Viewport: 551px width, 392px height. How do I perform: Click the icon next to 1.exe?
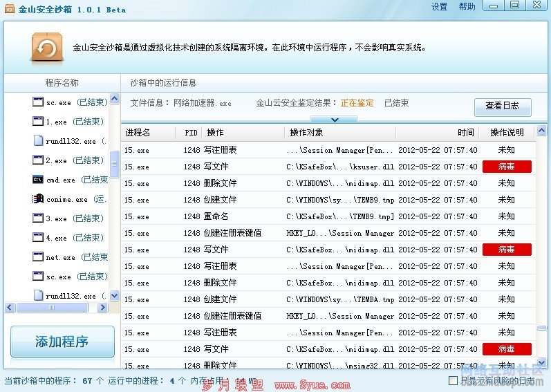click(37, 121)
